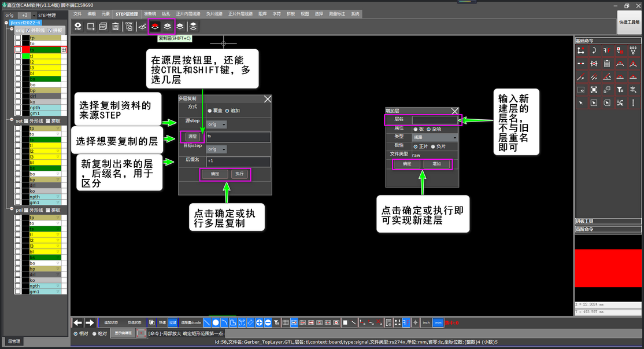Switch units with the mm button
This screenshot has width=644, height=349.
tap(438, 323)
